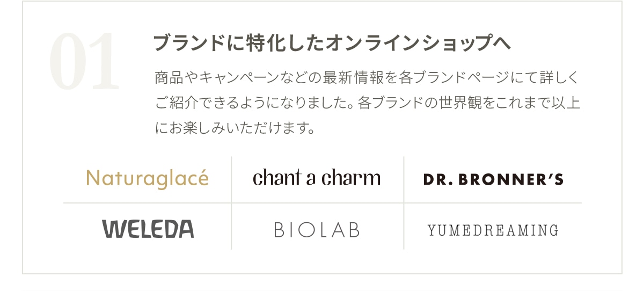Image resolution: width=644 pixels, height=291 pixels.
Task: Click the divider between BIOLAB and YUMEDREAMING
Action: click(404, 226)
